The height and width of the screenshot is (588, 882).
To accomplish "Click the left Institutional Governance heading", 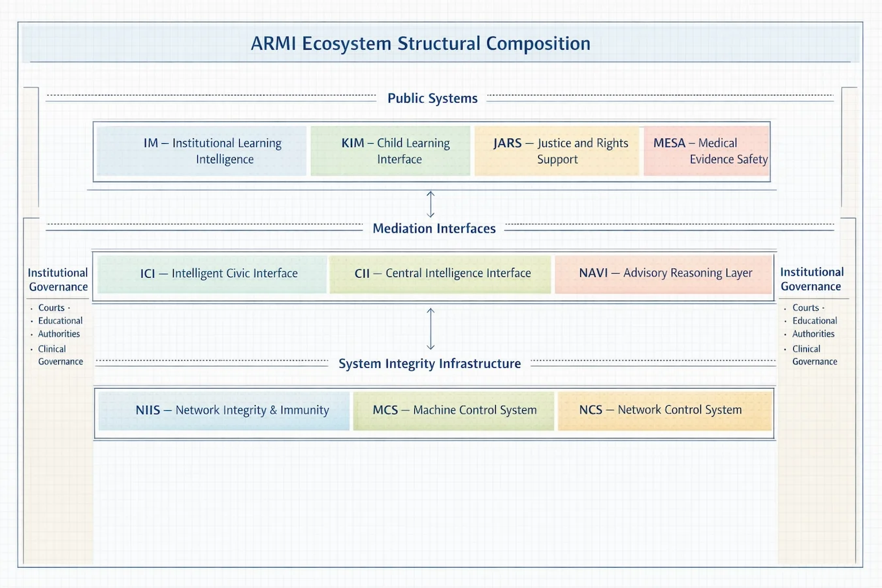I will click(58, 280).
